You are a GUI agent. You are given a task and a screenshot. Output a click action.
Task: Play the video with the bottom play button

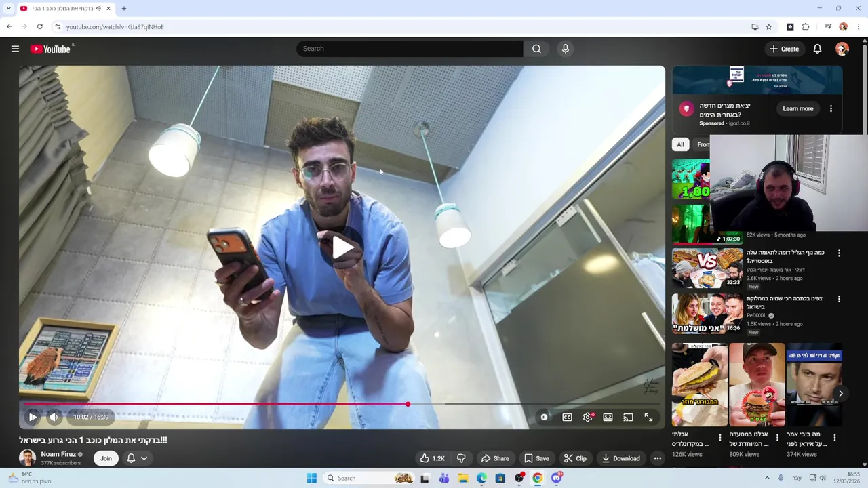coord(33,418)
